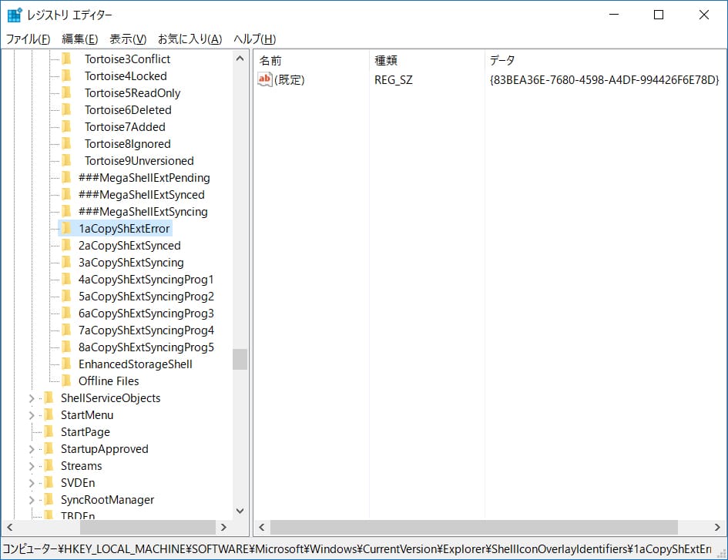Expand the Streams key
728x560 pixels.
(x=32, y=466)
